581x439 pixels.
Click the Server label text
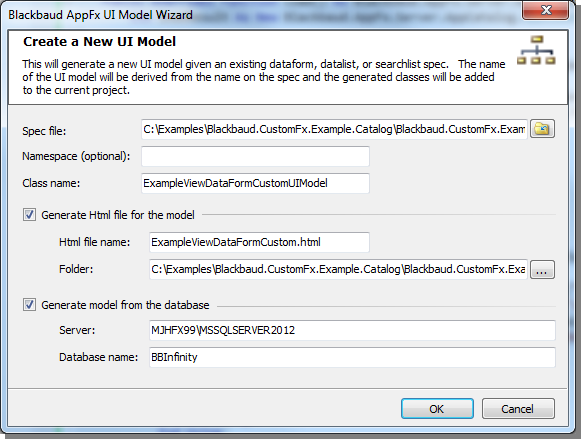point(77,330)
